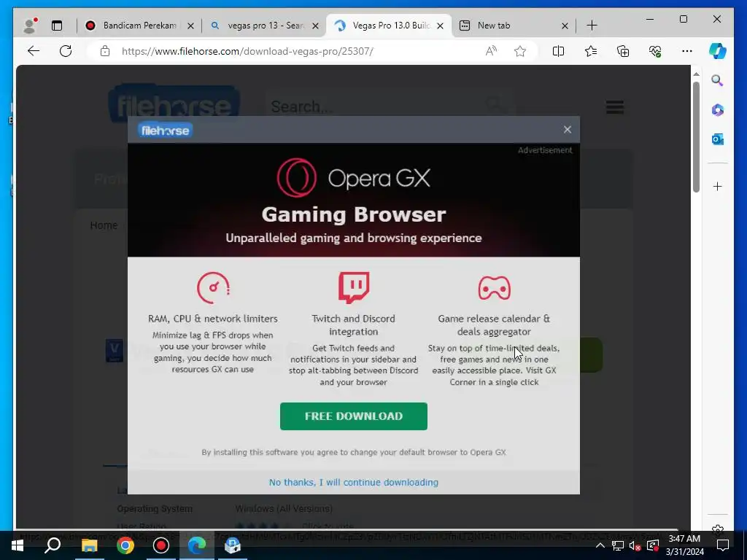Open a new tab with plus button
747x560 pixels.
pos(592,26)
